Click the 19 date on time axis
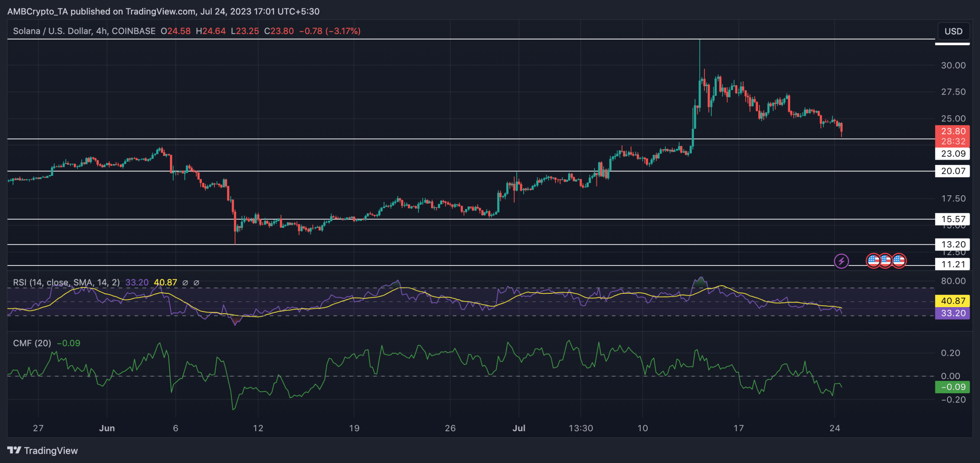This screenshot has height=463, width=980. pyautogui.click(x=354, y=428)
